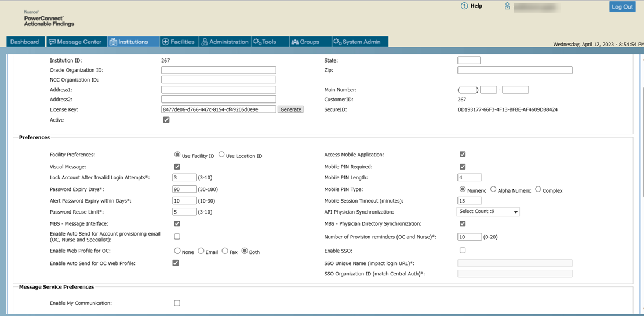Viewport: 644px width, 316px height.
Task: Click the System Admin gear icon
Action: click(x=337, y=42)
